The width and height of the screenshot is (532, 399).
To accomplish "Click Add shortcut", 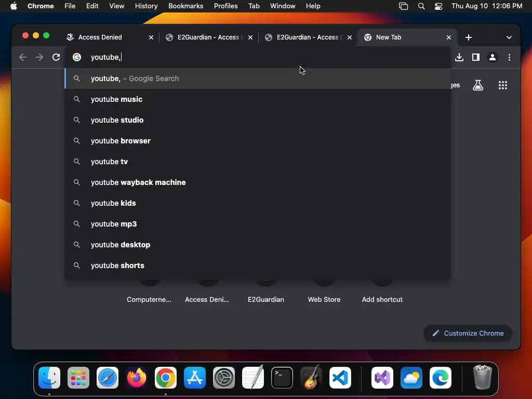I will [382, 299].
